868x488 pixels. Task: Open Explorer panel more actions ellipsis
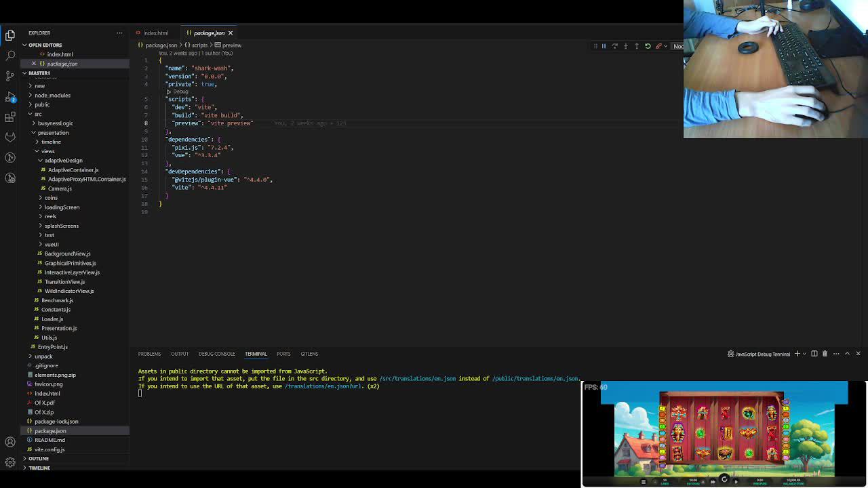click(119, 33)
